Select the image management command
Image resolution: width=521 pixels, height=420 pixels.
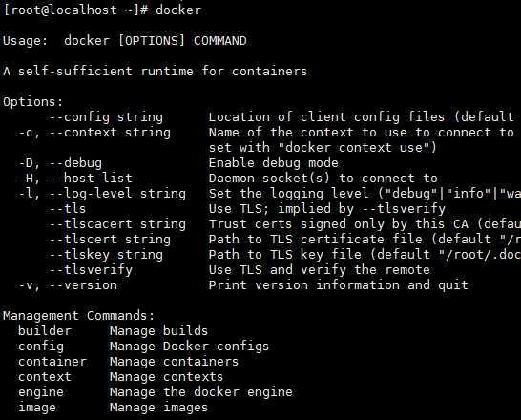tap(37, 408)
